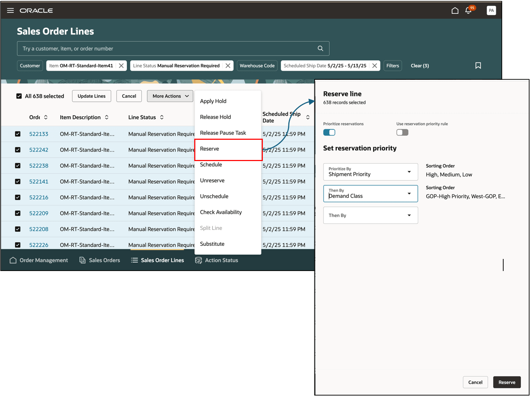Open the More Actions dropdown
532x398 pixels.
click(x=170, y=96)
